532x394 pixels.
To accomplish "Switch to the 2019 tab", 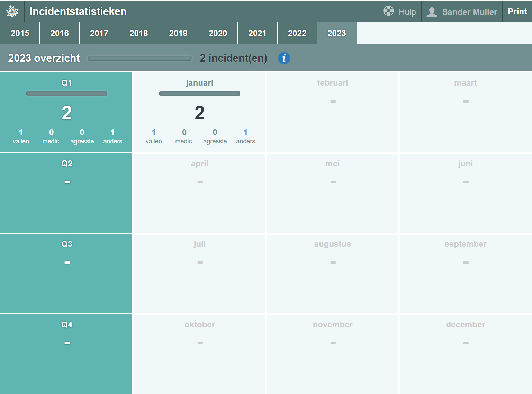I will point(178,33).
